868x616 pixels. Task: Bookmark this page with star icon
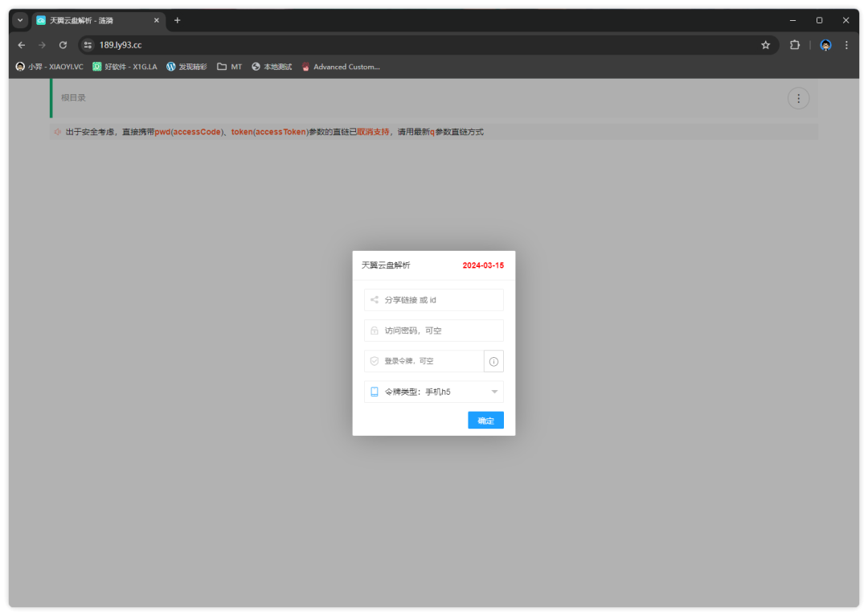coord(766,45)
